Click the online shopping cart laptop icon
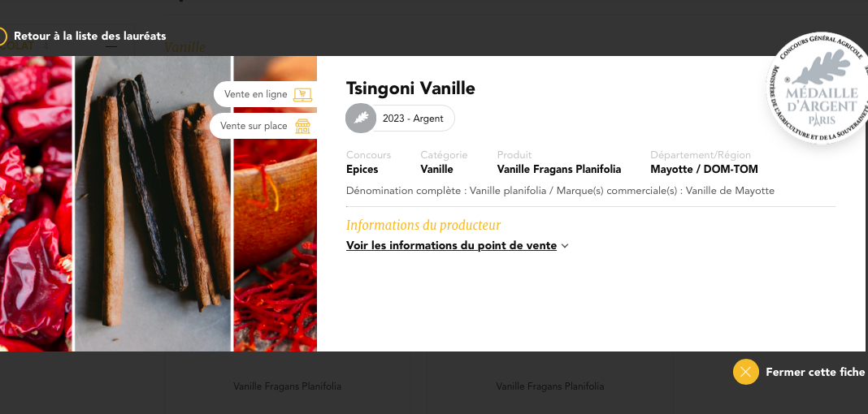Viewport: 868px width, 414px height. click(x=302, y=94)
